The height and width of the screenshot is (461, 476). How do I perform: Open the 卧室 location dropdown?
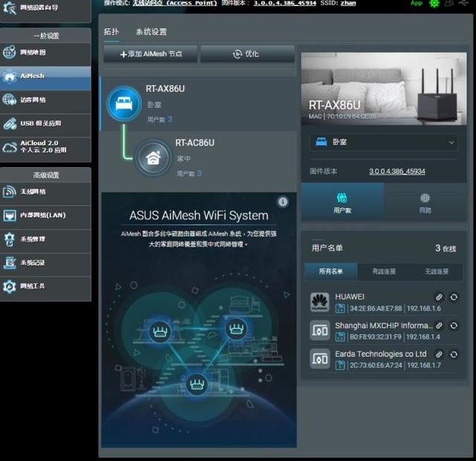coord(384,142)
